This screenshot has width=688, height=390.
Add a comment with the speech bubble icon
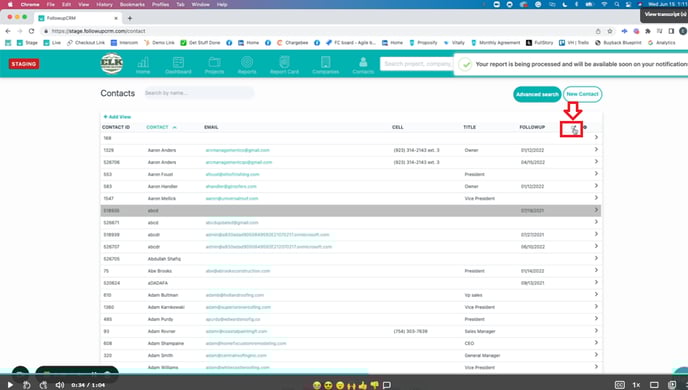tap(387, 385)
